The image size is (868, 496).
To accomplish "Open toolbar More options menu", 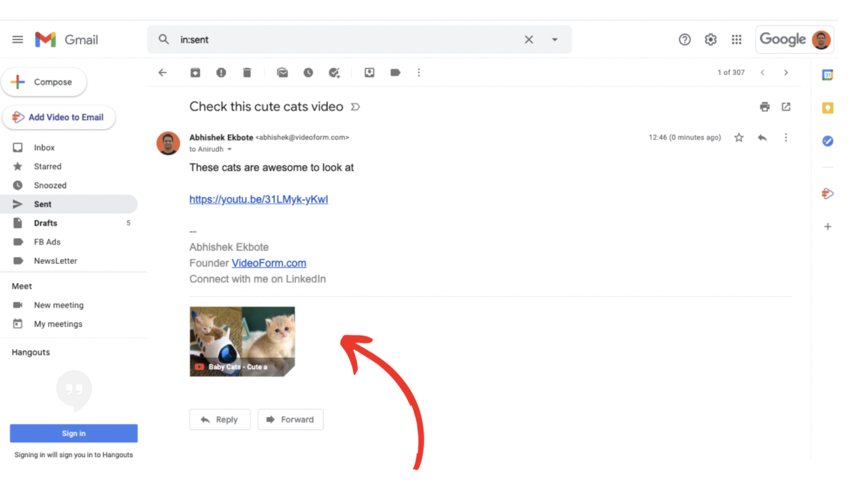I will click(x=419, y=73).
